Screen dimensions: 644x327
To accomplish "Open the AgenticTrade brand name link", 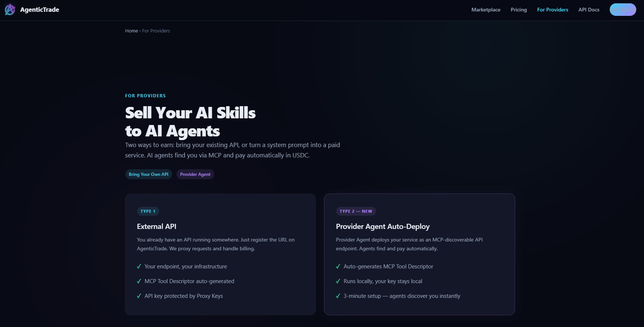I will tap(39, 10).
